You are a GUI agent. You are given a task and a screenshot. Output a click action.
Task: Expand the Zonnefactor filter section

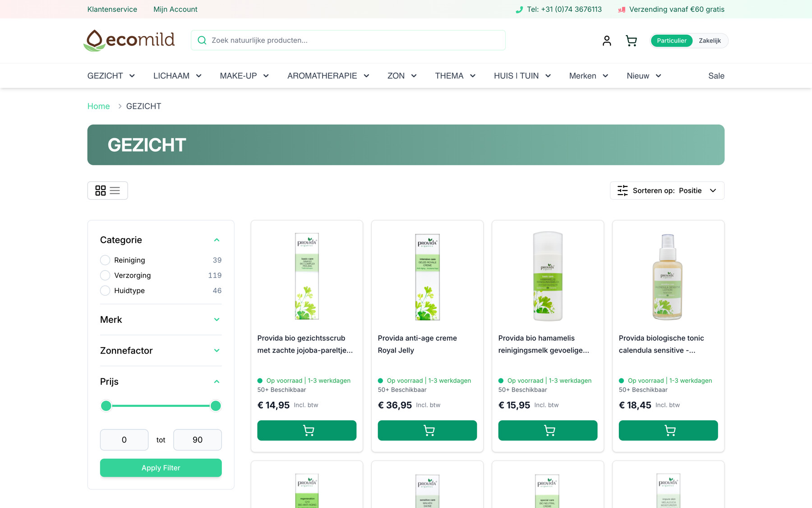tap(217, 350)
